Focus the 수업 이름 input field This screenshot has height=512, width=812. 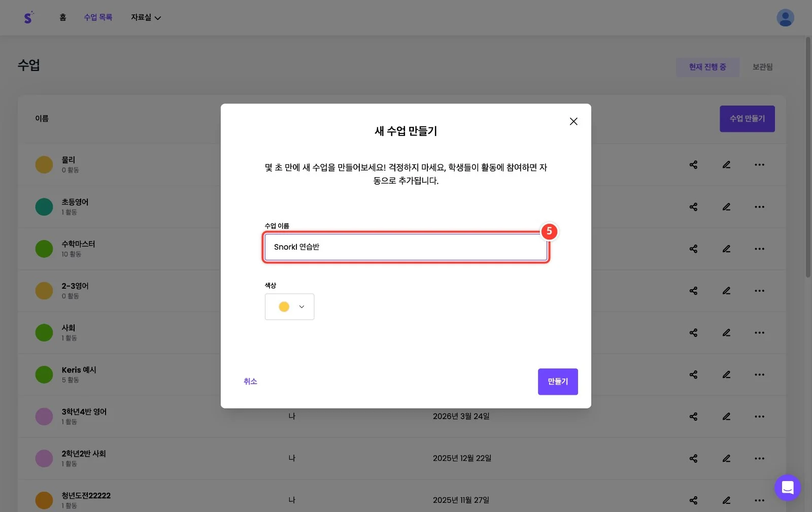(406, 247)
